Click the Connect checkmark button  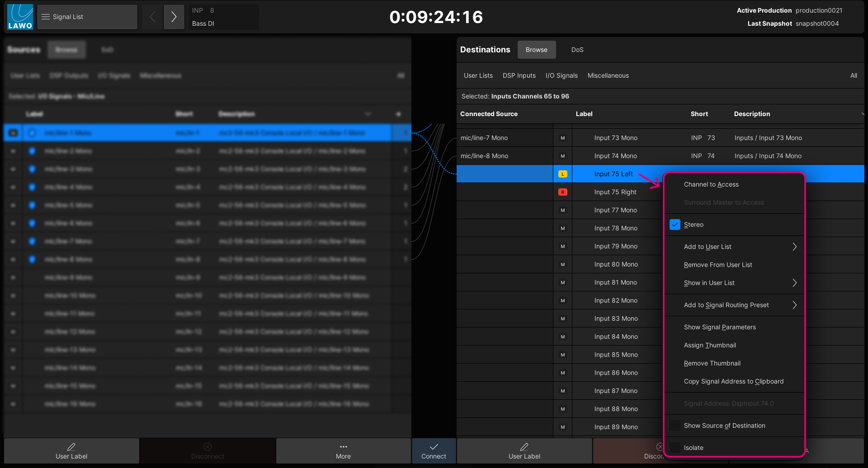(434, 451)
